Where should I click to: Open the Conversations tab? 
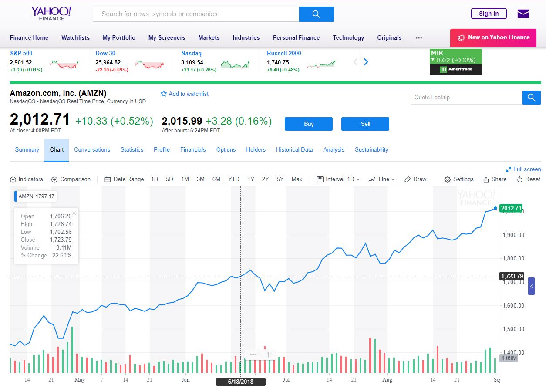coord(92,150)
